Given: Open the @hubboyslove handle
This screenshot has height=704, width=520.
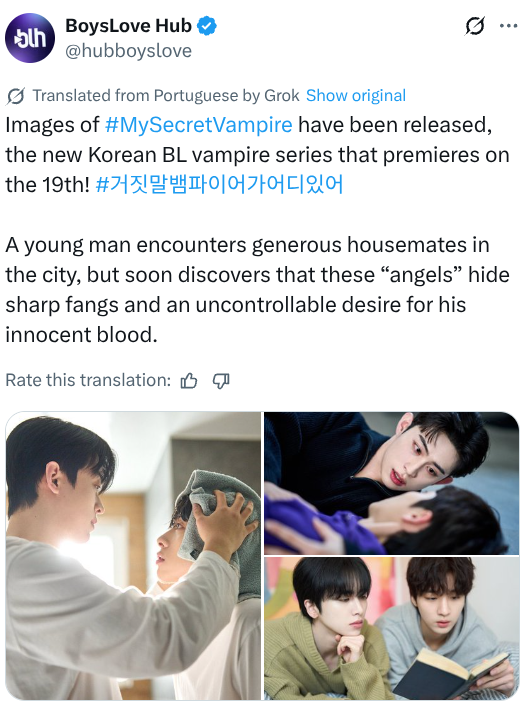Looking at the screenshot, I should click(128, 51).
